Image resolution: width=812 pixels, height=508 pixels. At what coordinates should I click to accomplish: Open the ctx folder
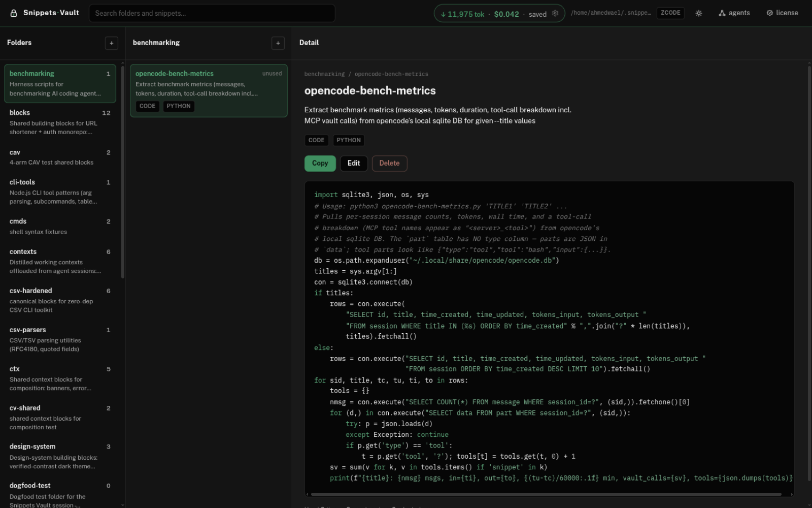(x=60, y=378)
